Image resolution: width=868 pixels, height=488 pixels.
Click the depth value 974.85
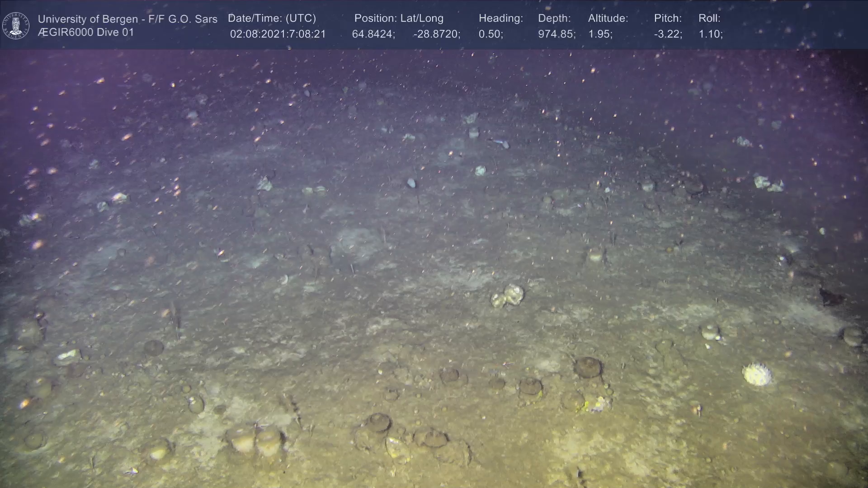557,34
